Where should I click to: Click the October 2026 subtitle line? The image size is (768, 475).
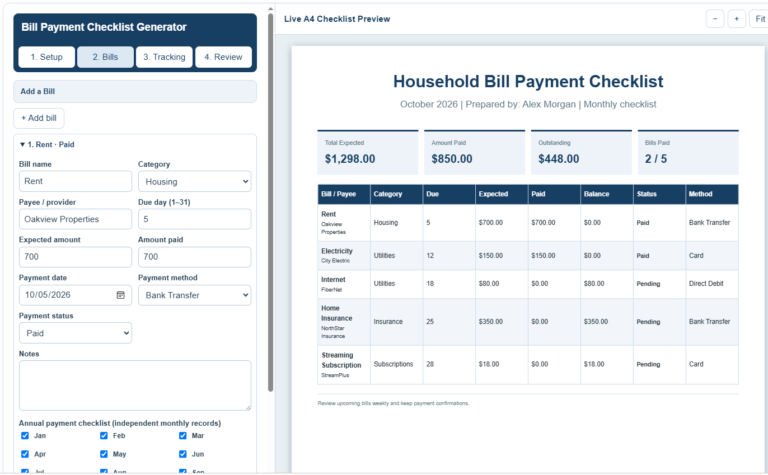point(528,104)
